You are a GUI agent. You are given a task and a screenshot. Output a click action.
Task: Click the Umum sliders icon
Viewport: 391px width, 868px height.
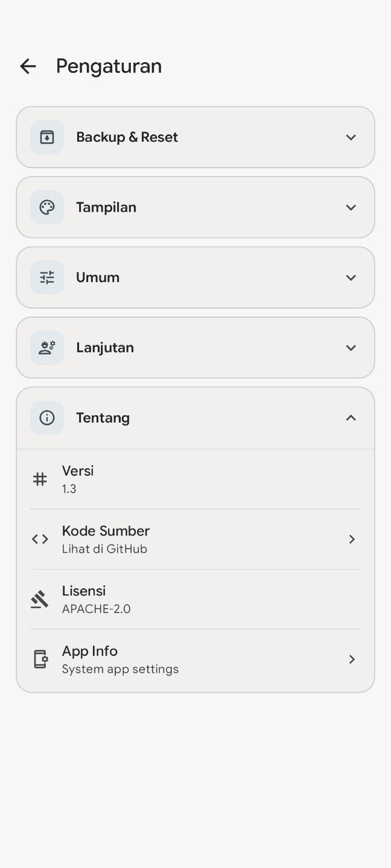(x=47, y=277)
